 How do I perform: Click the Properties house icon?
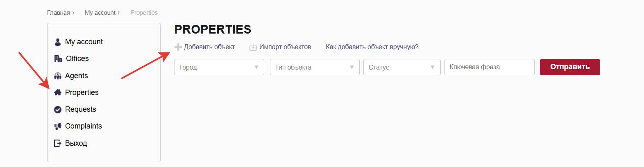(x=58, y=93)
